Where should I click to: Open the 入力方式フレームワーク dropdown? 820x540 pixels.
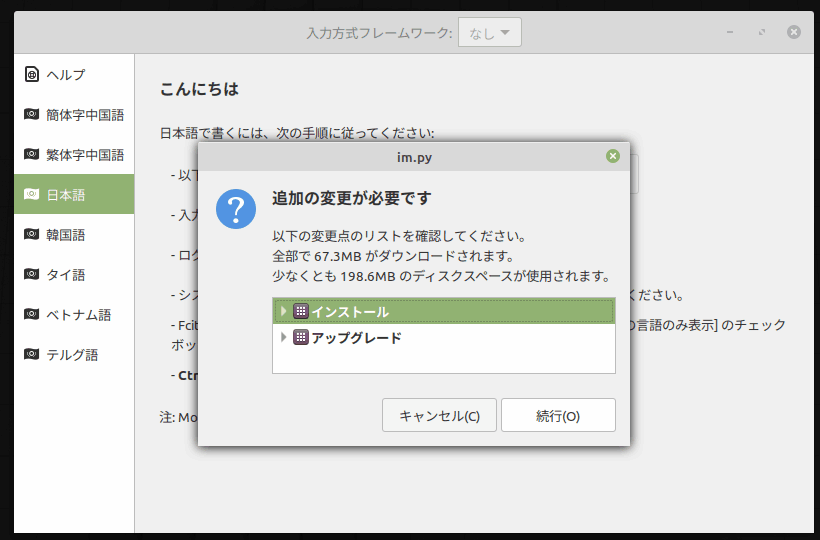point(489,32)
